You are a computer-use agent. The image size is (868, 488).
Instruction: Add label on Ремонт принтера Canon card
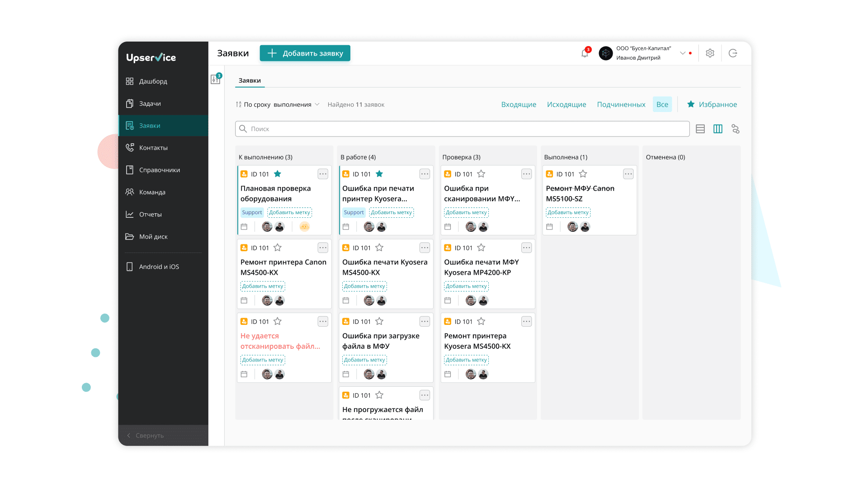point(263,286)
